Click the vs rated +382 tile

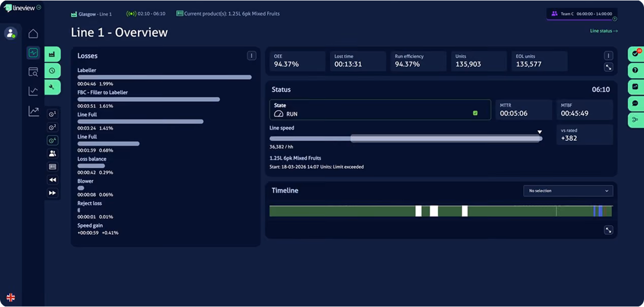click(x=585, y=135)
